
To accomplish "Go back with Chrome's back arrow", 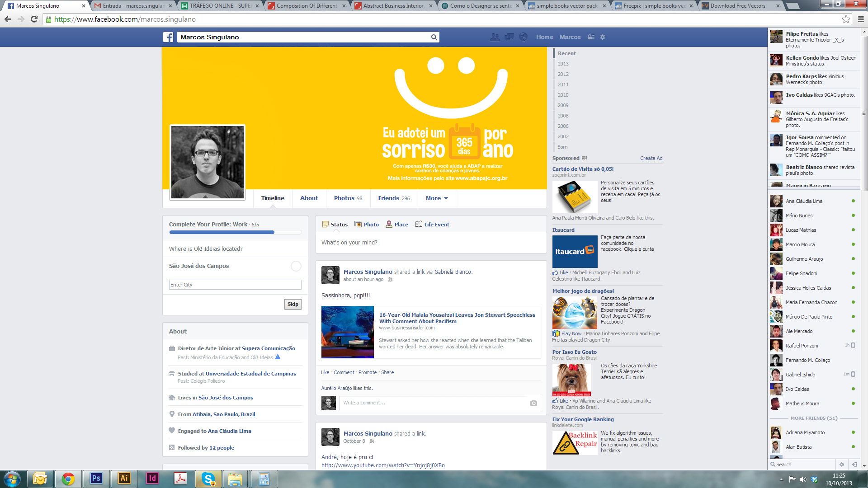I will tap(8, 19).
